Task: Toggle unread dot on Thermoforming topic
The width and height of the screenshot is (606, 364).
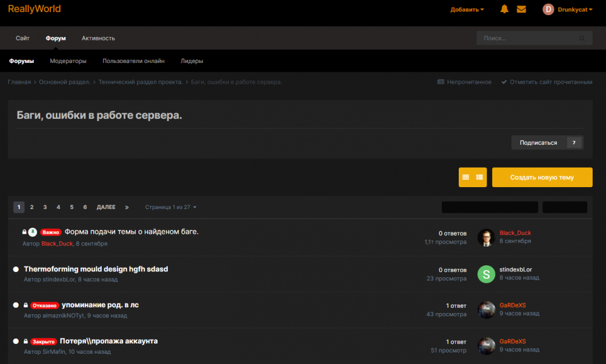Action: [16, 270]
